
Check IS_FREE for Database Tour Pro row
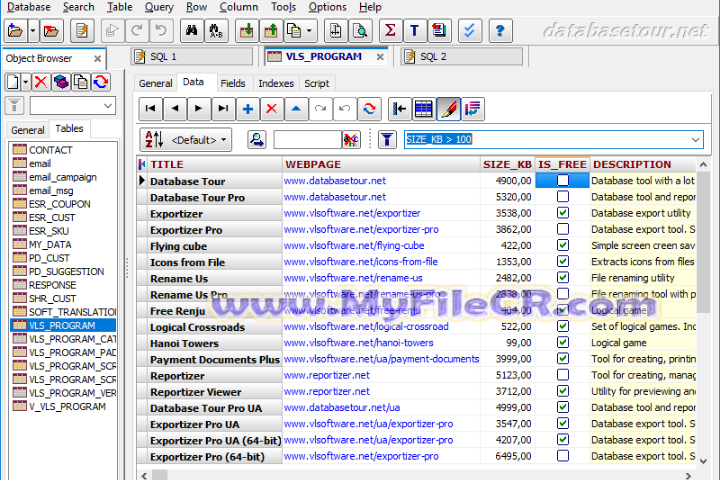coord(562,197)
